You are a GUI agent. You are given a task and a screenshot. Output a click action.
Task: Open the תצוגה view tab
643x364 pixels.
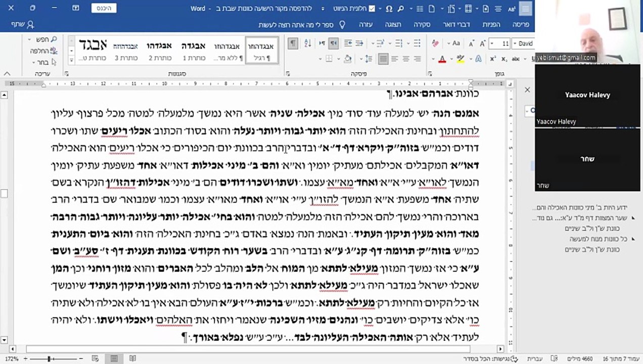pos(393,25)
